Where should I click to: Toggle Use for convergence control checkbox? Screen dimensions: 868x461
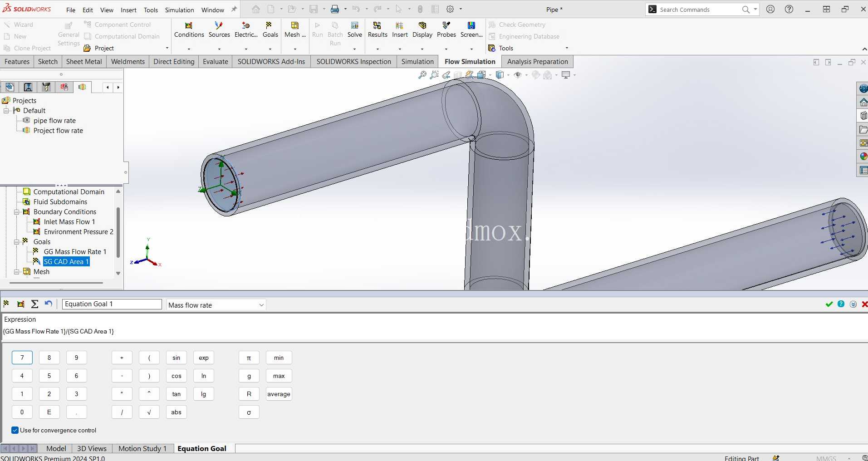pos(15,430)
